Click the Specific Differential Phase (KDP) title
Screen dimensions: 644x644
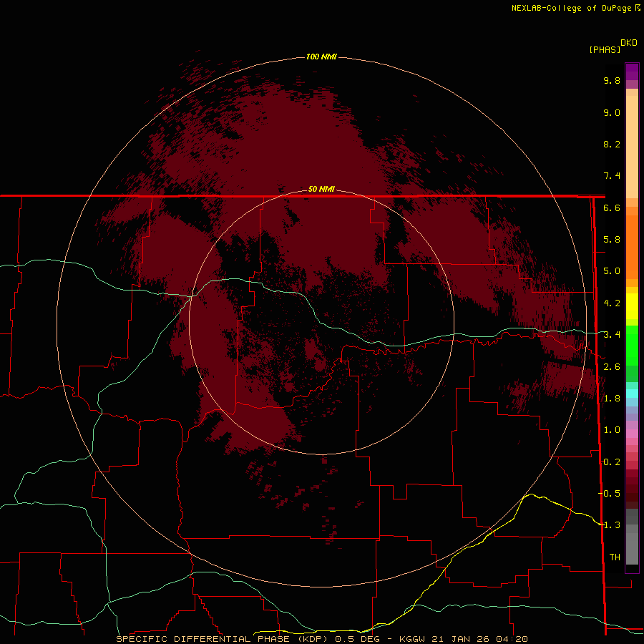(222, 639)
